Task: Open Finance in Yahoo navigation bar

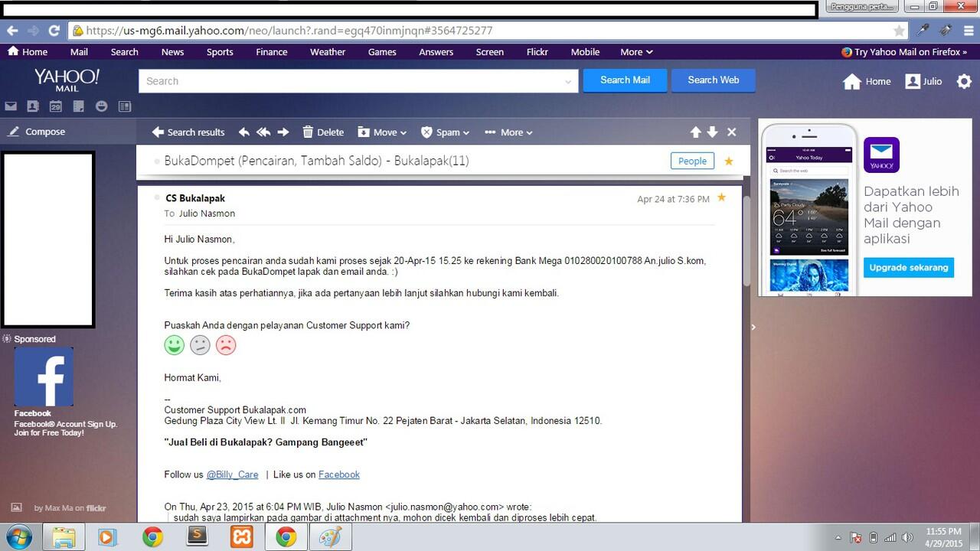Action: click(x=272, y=52)
